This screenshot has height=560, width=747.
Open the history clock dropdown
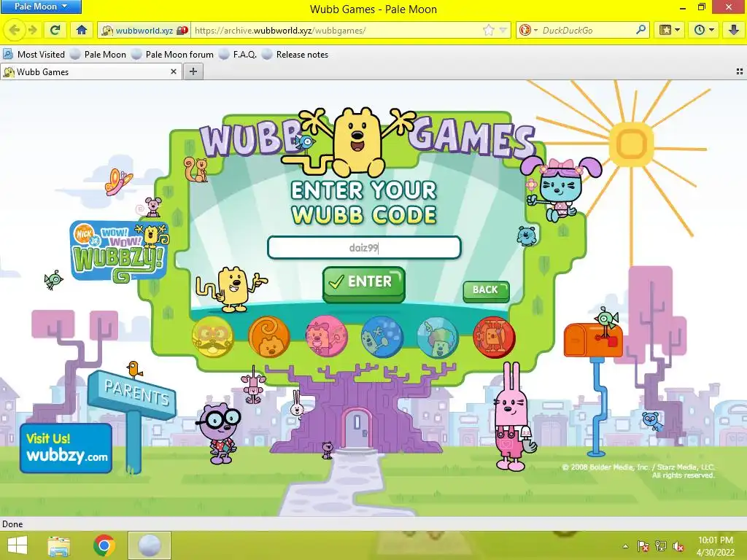pos(704,31)
